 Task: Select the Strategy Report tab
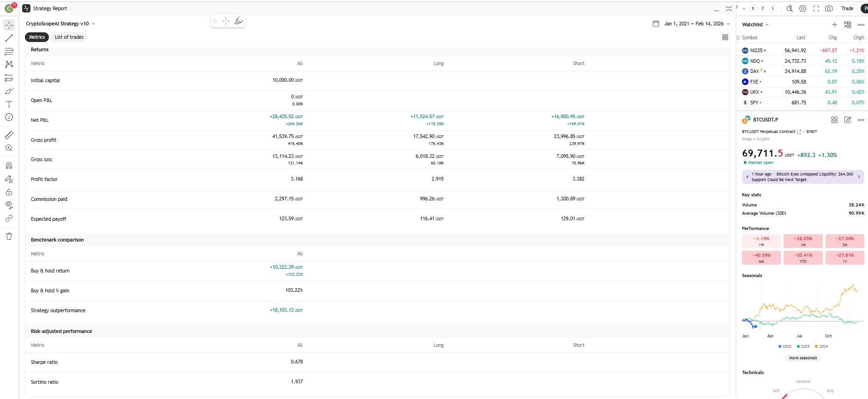45,8
